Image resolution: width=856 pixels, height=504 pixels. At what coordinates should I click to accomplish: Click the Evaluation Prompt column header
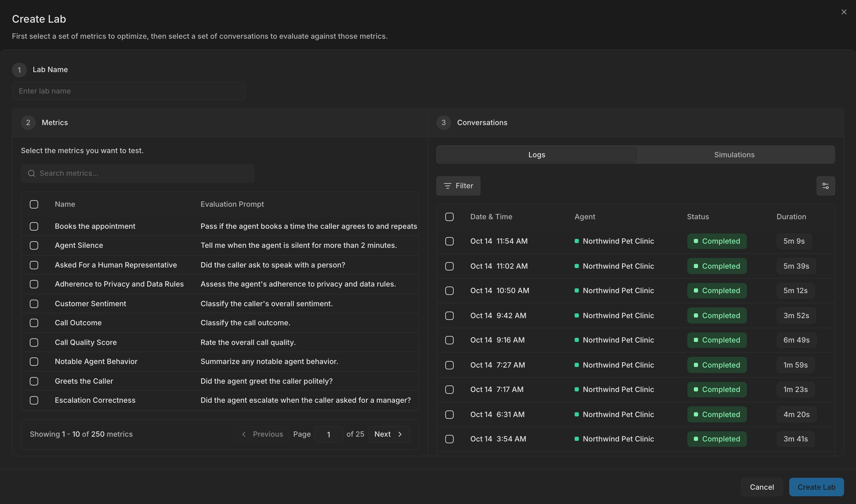(x=232, y=204)
